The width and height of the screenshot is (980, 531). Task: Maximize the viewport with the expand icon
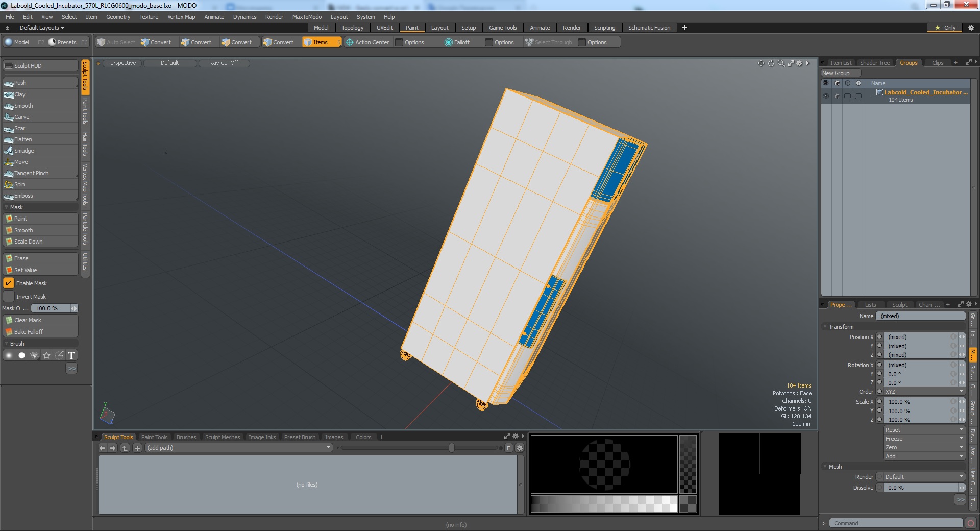click(791, 63)
